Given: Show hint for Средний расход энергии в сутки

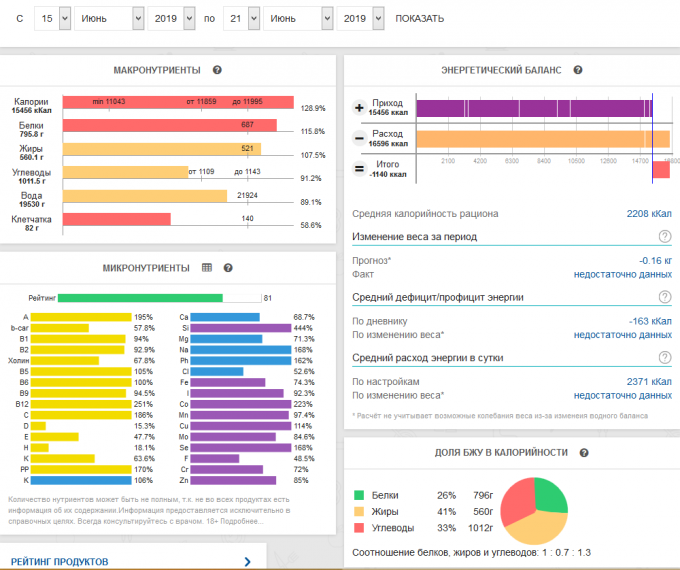Looking at the screenshot, I should 664,357.
